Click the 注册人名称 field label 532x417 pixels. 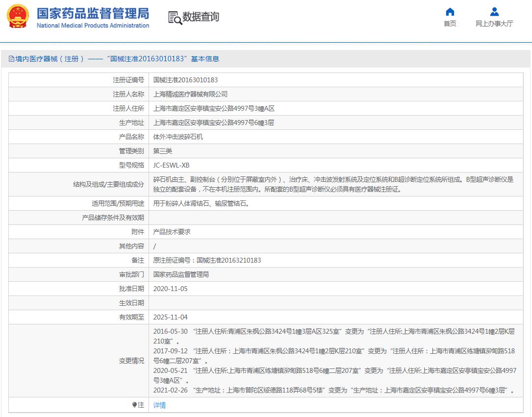128,94
